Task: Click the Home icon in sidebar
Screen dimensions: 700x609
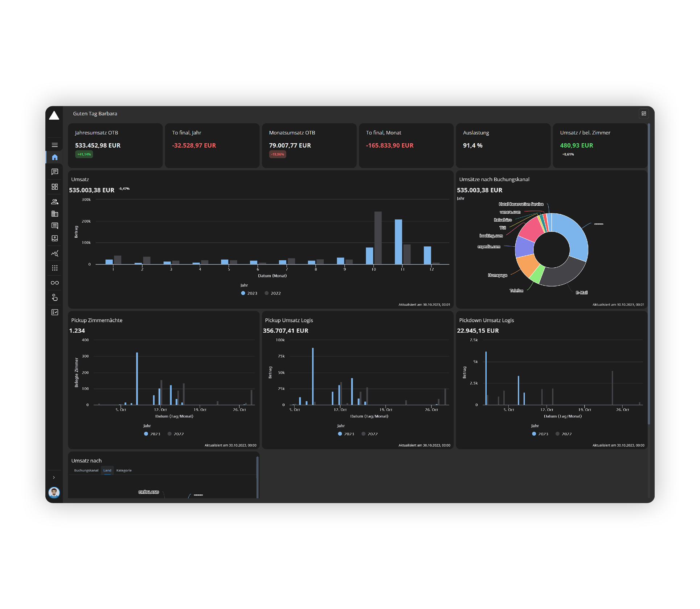Action: coord(55,157)
